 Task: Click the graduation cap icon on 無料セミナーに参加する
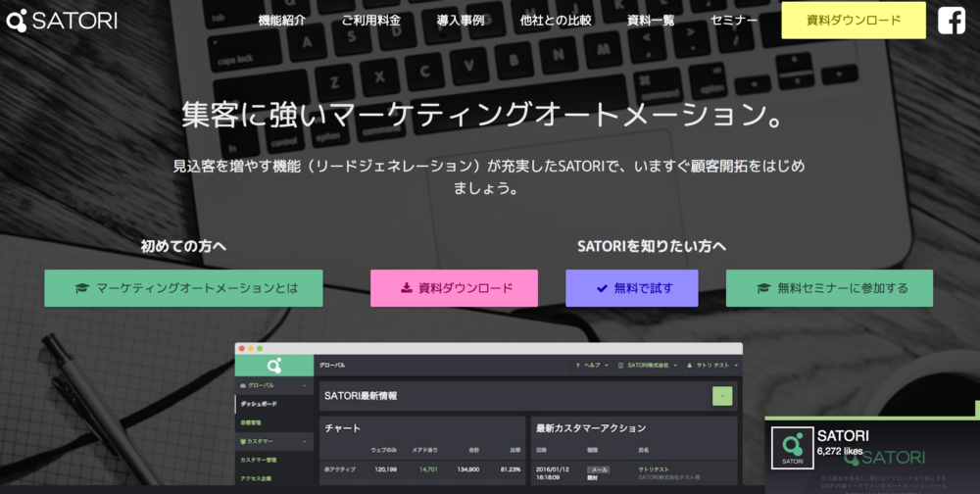pyautogui.click(x=763, y=288)
